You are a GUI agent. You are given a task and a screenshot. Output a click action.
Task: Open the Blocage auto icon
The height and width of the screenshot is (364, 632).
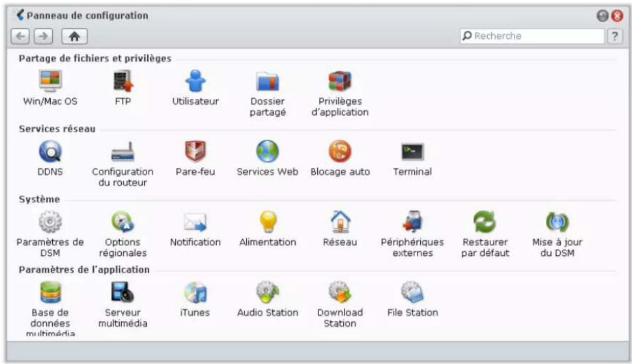click(x=340, y=151)
